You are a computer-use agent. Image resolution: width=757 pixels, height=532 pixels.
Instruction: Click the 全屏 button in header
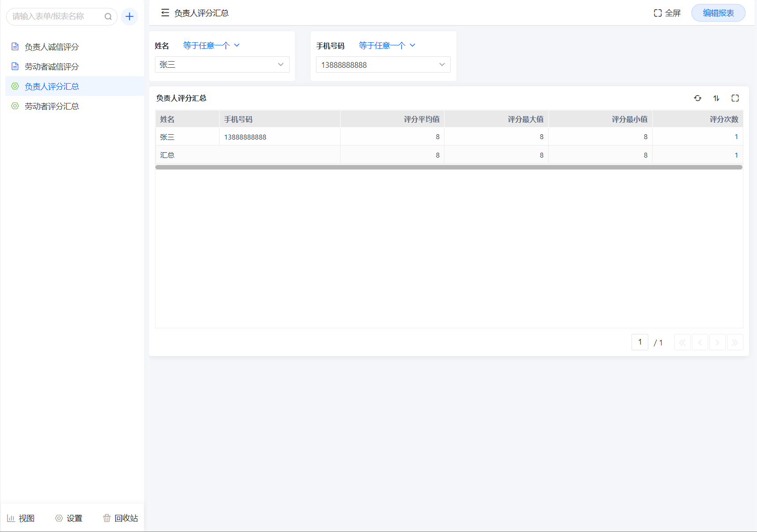click(x=667, y=13)
